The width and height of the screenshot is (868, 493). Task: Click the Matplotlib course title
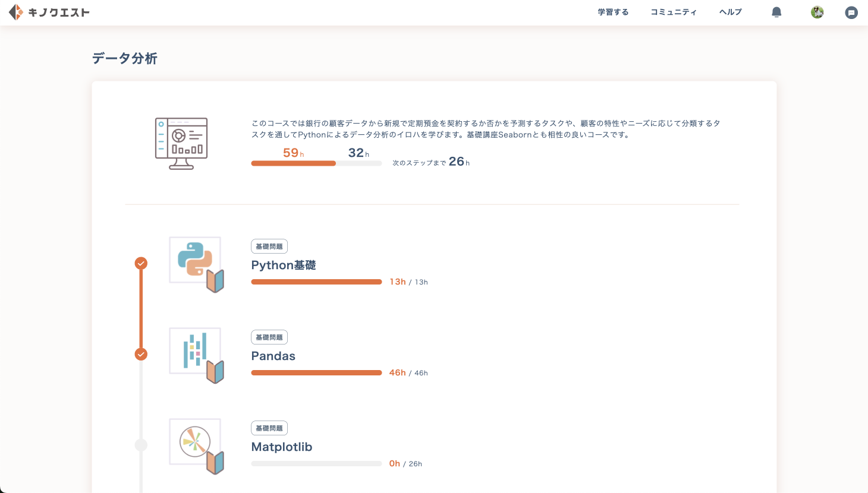coord(282,447)
